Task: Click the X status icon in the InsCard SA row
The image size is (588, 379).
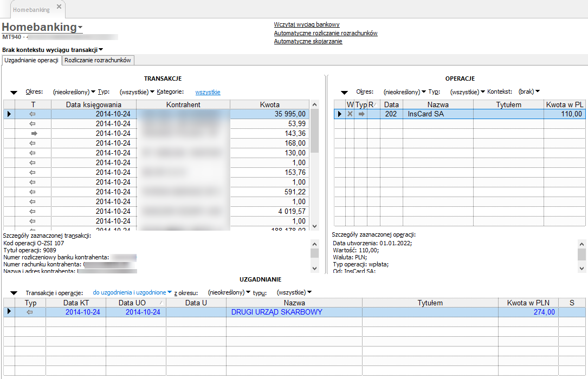Action: (x=350, y=114)
